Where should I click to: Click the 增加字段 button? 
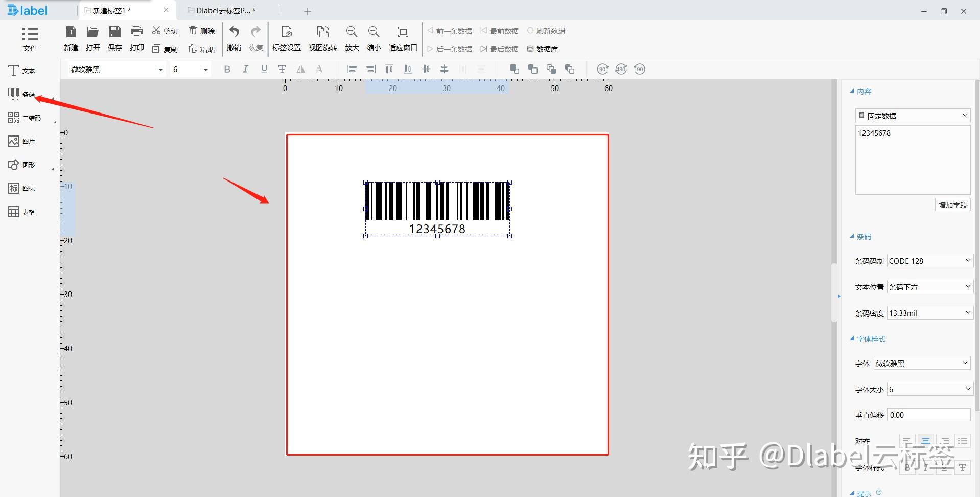pos(952,205)
